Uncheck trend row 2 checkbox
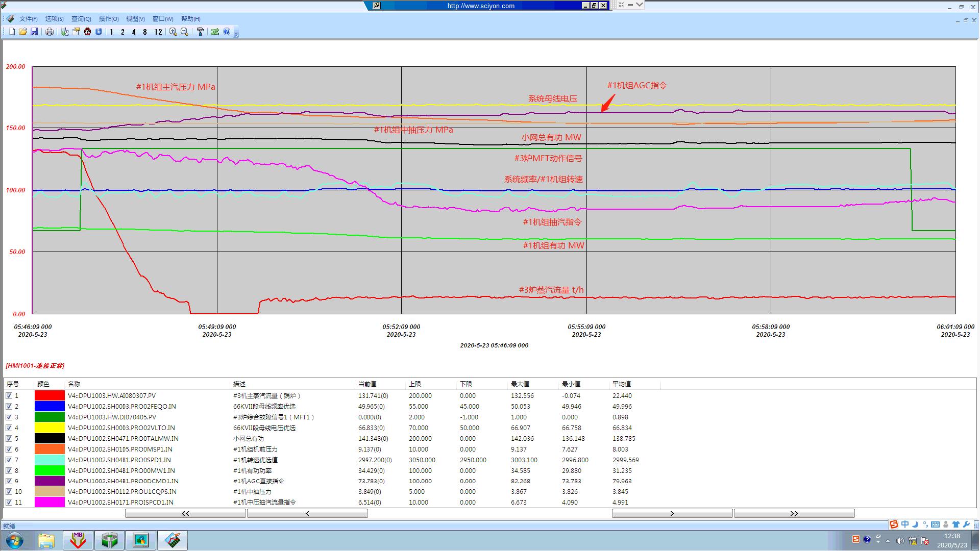 pyautogui.click(x=9, y=406)
